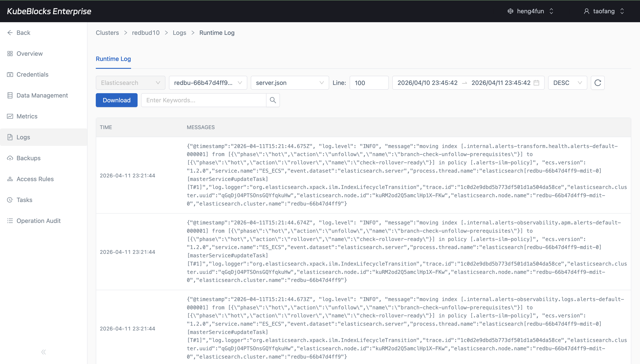Click the end date 2026/04/11 23:45:42

tap(501, 83)
